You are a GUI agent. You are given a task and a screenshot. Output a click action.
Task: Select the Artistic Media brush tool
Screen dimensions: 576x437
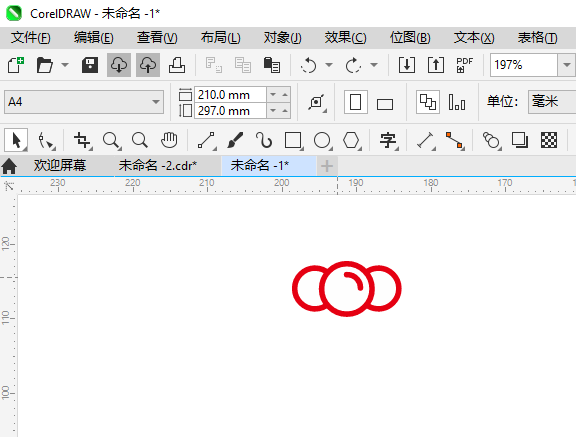coord(235,140)
